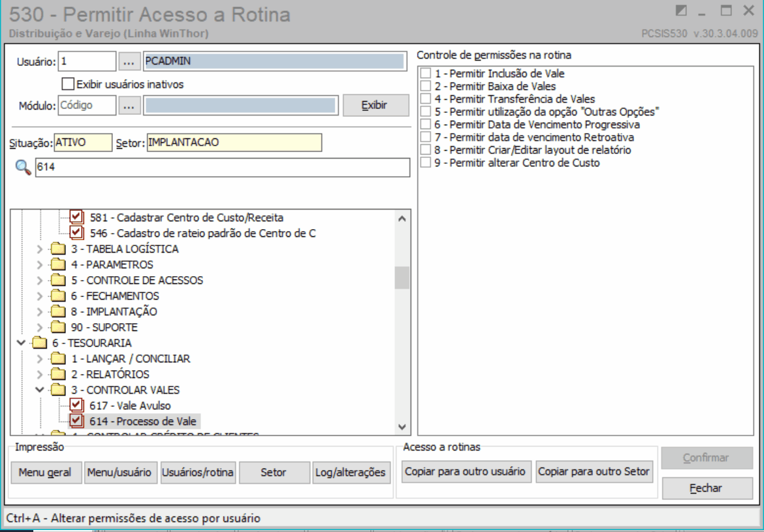The width and height of the screenshot is (764, 532).
Task: Expand the 8 - IMPLANTAÇÃO node
Action: pyautogui.click(x=40, y=312)
